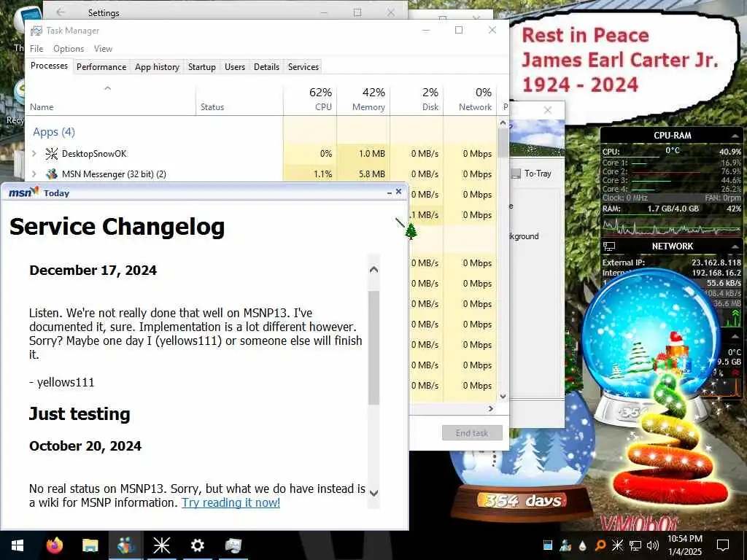Viewport: 747px width, 560px height.
Task: Click the water drop tray icon
Action: point(583,545)
